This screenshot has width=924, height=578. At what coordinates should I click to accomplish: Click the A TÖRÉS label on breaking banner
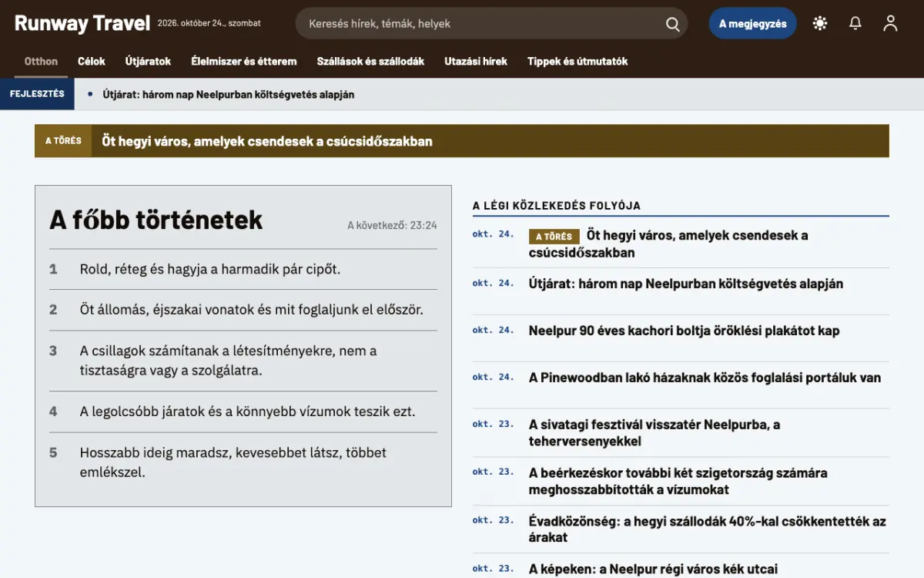click(63, 141)
